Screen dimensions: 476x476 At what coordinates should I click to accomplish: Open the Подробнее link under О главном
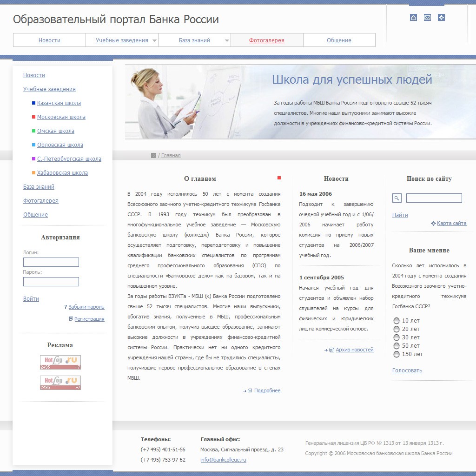pyautogui.click(x=267, y=390)
